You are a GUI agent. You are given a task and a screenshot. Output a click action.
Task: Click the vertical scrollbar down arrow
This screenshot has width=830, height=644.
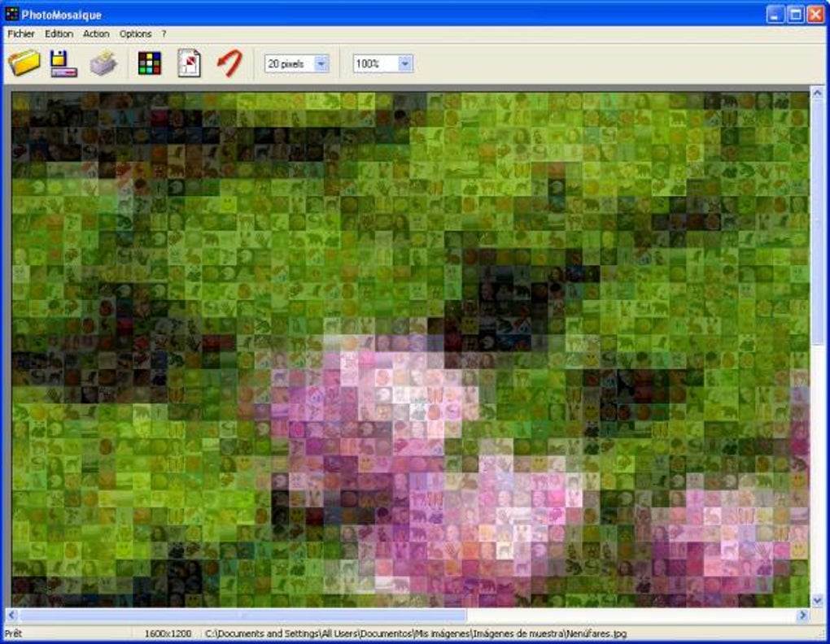coord(817,600)
